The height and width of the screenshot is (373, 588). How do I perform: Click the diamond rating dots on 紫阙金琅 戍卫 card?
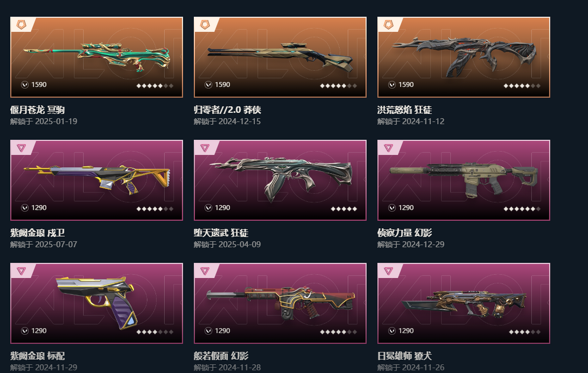(155, 209)
